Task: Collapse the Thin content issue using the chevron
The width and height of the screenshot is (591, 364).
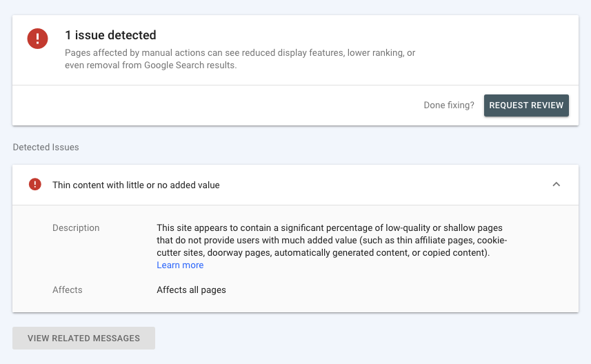Action: 556,184
